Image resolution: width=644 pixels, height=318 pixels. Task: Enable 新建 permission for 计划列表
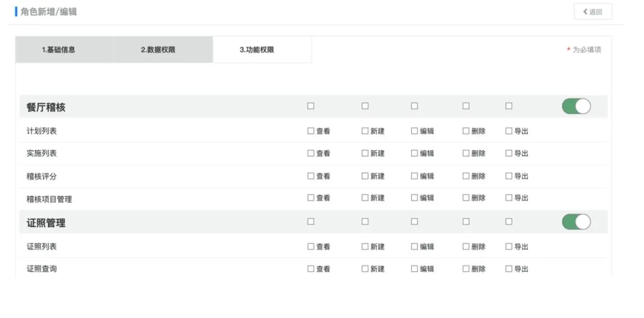(x=365, y=131)
